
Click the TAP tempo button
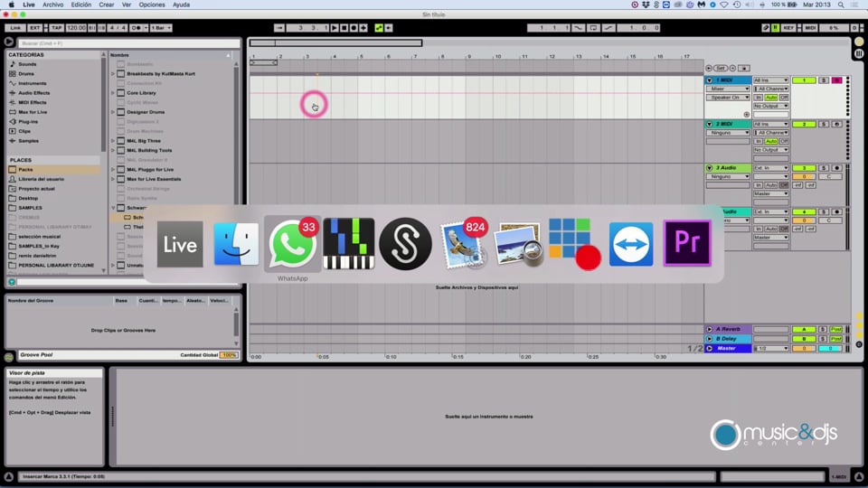click(56, 28)
